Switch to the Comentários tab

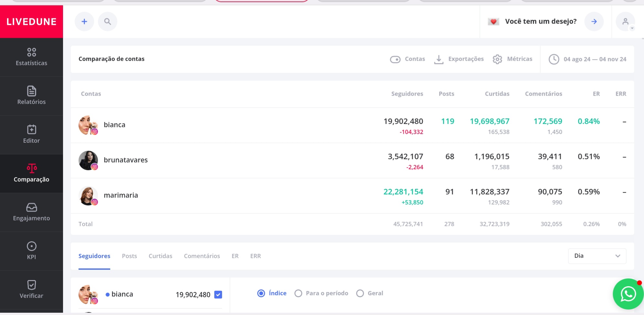[202, 256]
